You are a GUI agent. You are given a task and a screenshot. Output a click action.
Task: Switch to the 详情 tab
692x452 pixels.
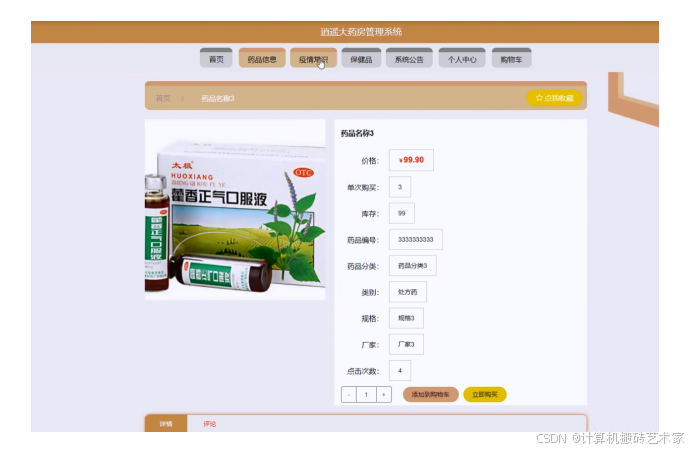(166, 423)
